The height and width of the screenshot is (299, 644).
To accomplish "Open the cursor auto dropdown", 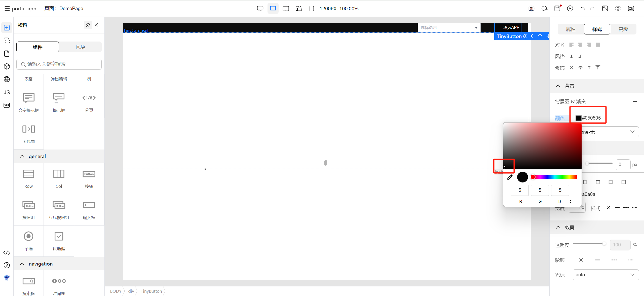I will [605, 275].
